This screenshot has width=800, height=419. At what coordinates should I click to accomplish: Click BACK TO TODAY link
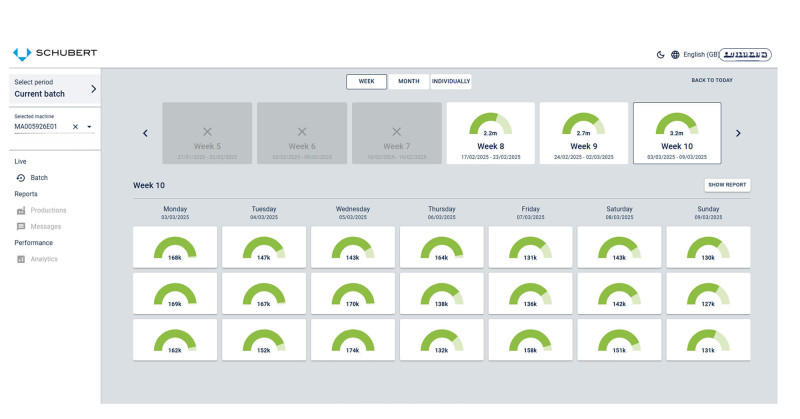click(x=711, y=80)
